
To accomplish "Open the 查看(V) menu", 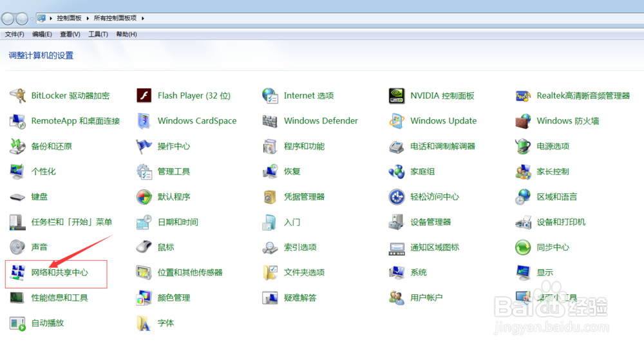I will point(70,34).
